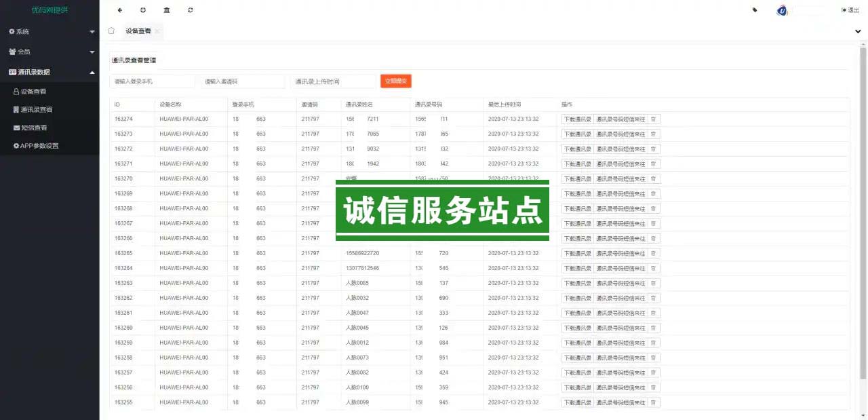
Task: Open 短信查看 in the sidebar
Action: (34, 128)
